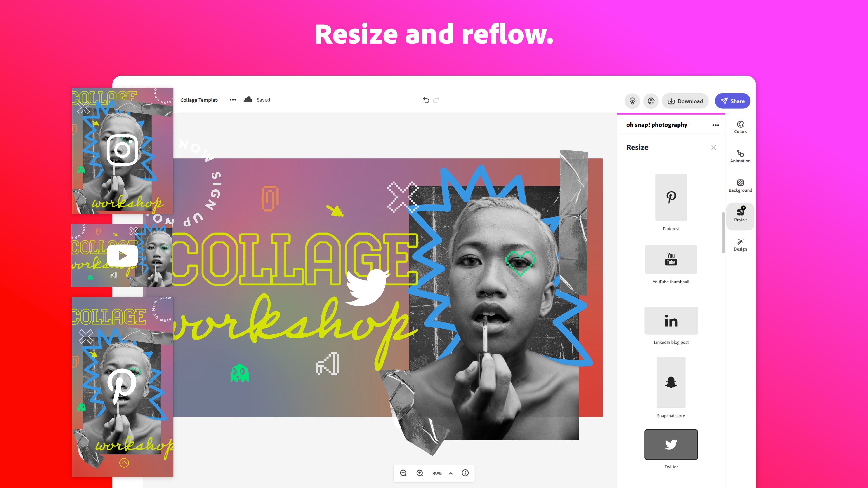Viewport: 868px width, 488px height.
Task: Expand the zoom level chevron
Action: click(x=451, y=473)
